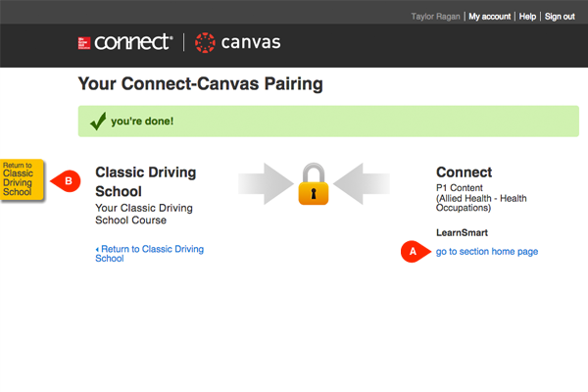The image size is (588, 392).
Task: Click the green checkmark icon
Action: 98,122
